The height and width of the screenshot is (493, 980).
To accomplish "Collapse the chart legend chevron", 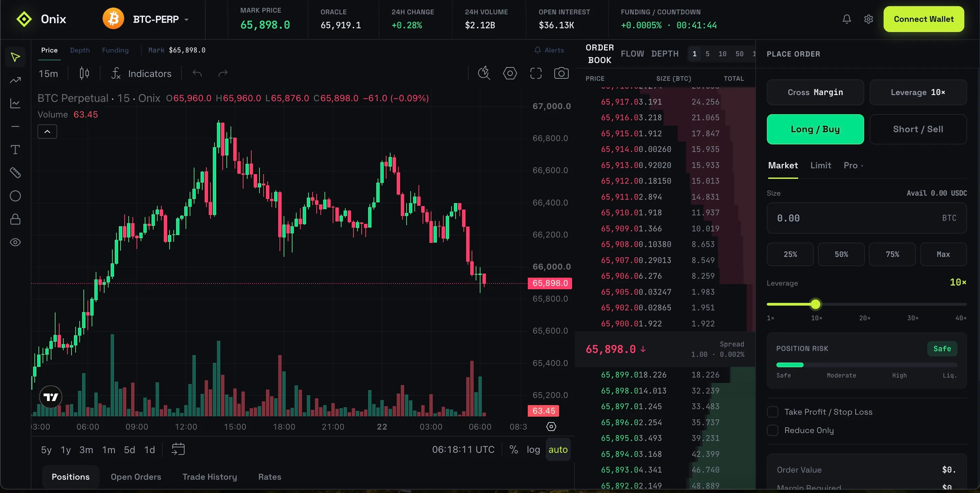I will pyautogui.click(x=47, y=132).
